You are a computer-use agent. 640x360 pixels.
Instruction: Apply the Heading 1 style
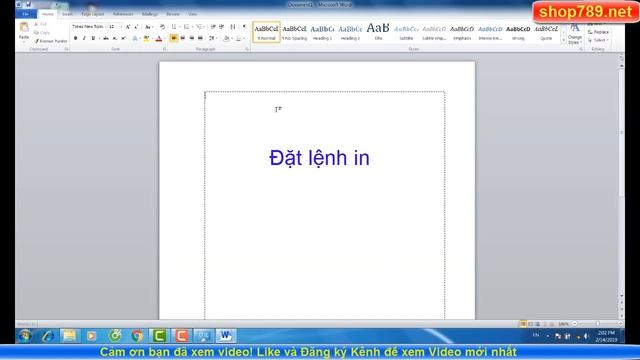click(322, 32)
